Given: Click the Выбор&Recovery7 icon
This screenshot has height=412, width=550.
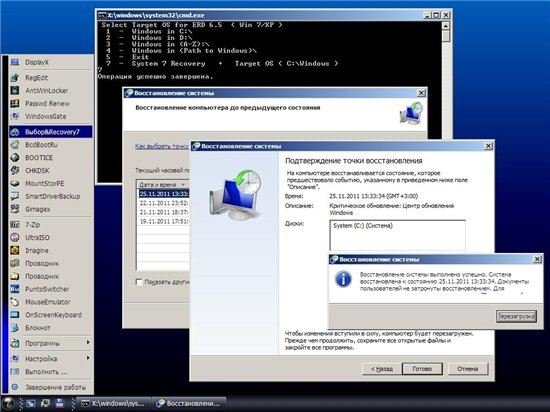Looking at the screenshot, I should 15,132.
